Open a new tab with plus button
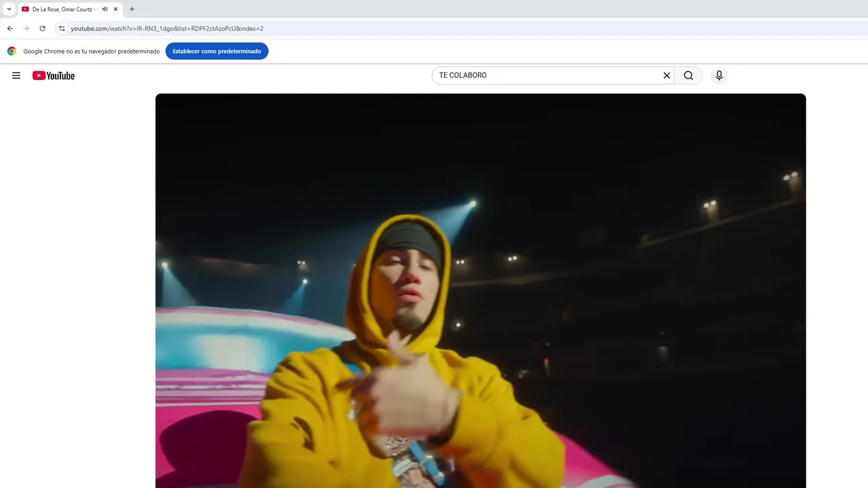The height and width of the screenshot is (488, 868). pos(132,9)
